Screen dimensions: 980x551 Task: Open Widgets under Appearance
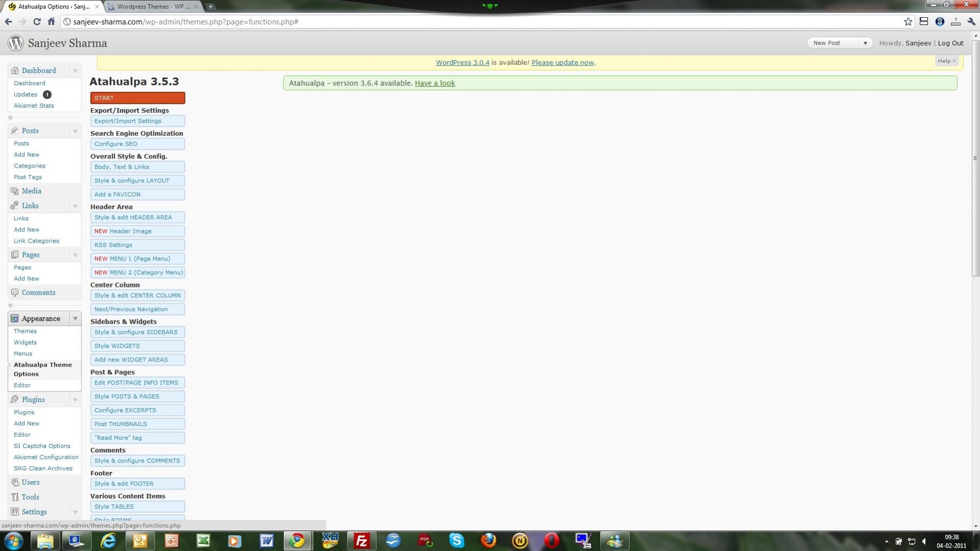(25, 342)
